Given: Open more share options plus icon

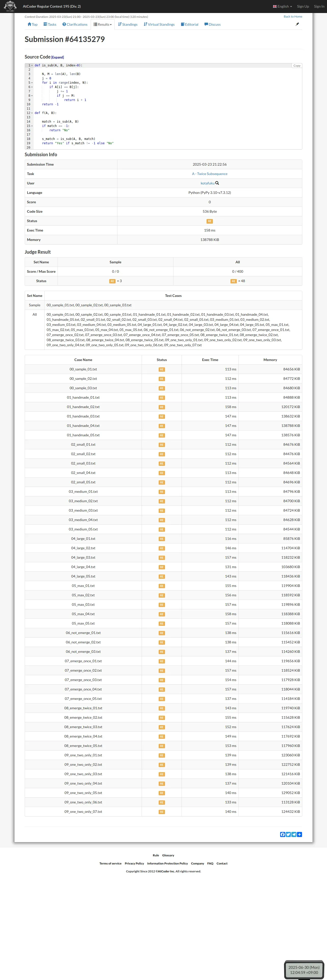Looking at the screenshot, I should [299, 834].
